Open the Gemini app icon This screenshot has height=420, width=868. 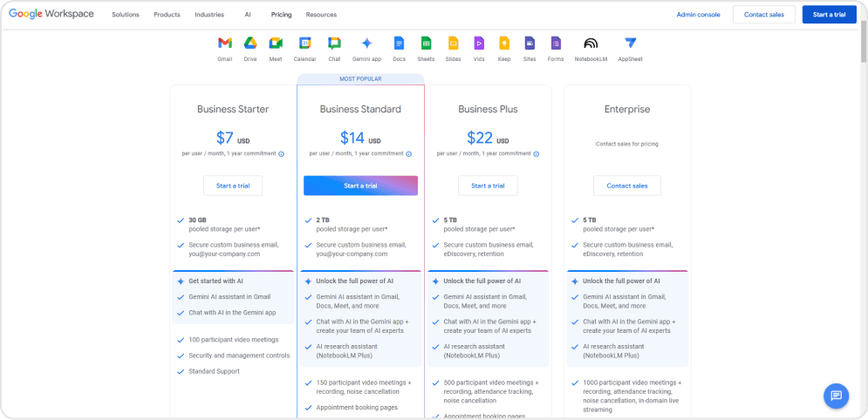click(366, 43)
